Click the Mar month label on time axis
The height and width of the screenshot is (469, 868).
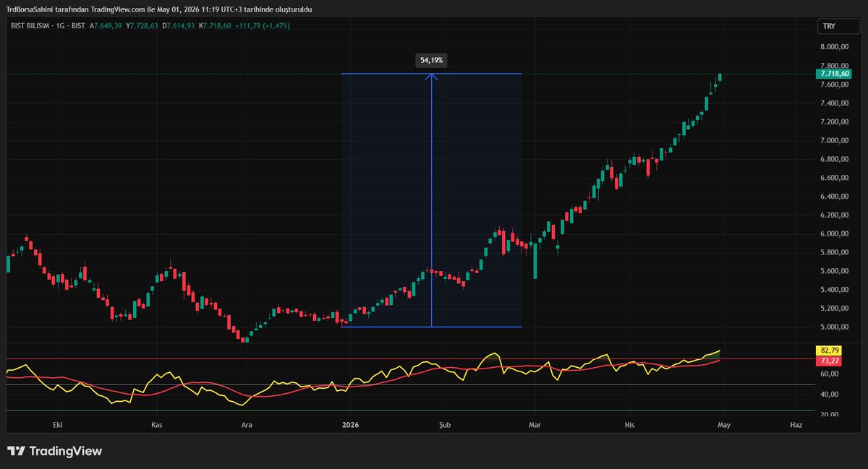(x=535, y=426)
